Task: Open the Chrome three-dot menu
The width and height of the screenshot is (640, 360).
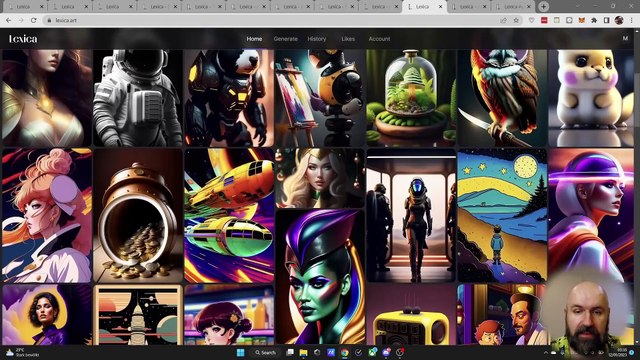Action: pos(632,20)
